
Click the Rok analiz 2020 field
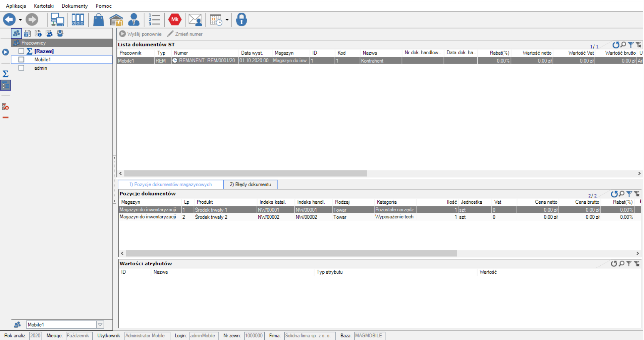(x=36, y=336)
